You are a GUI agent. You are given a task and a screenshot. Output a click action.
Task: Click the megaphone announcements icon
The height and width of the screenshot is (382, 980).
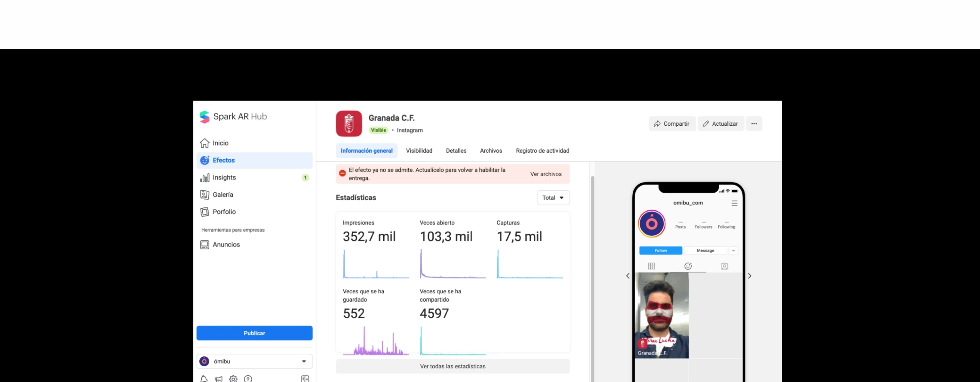pos(218,379)
